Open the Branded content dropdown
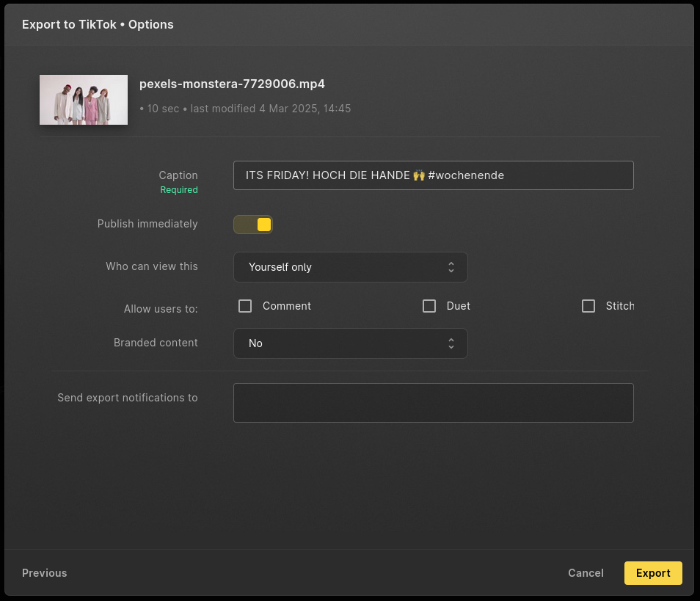Image resolution: width=700 pixels, height=601 pixels. 351,343
